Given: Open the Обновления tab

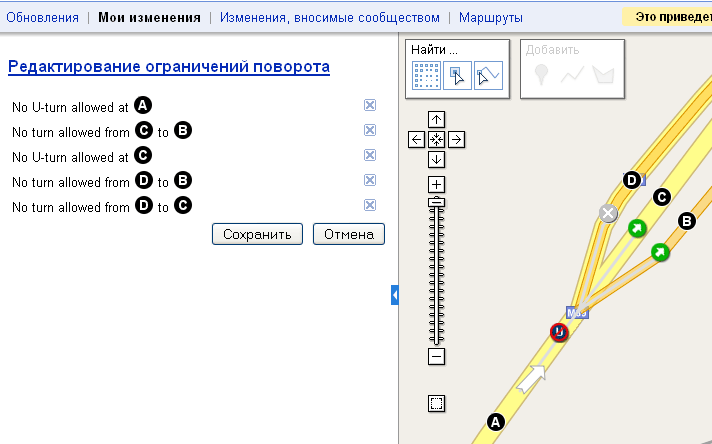Looking at the screenshot, I should [x=42, y=18].
